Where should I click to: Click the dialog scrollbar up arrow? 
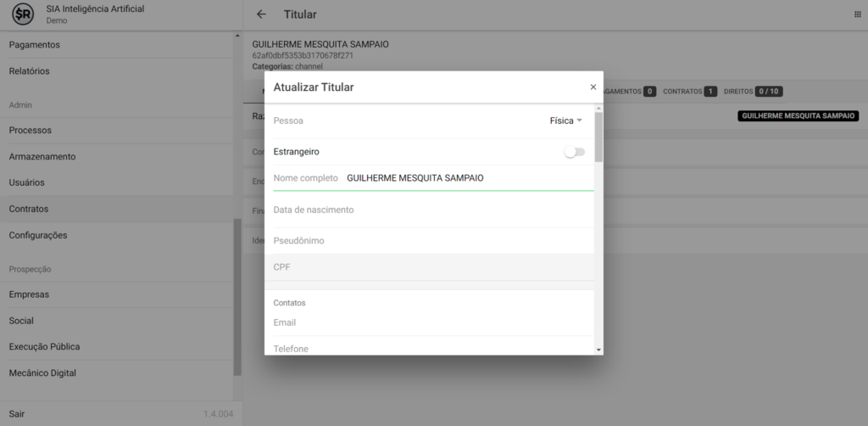[x=598, y=109]
